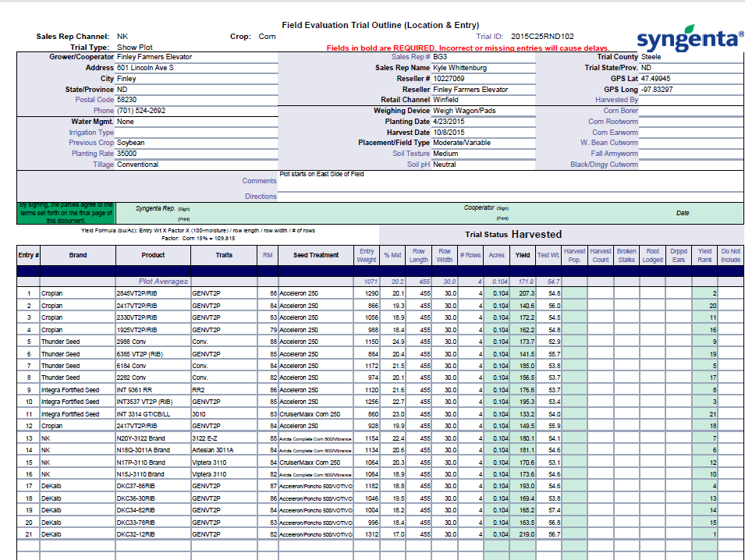Select the phone number (701) 524-2692
The height and width of the screenshot is (560, 745).
(x=141, y=111)
